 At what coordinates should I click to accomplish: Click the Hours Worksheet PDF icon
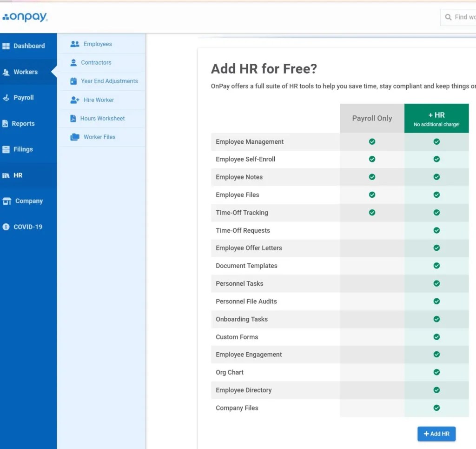(73, 119)
